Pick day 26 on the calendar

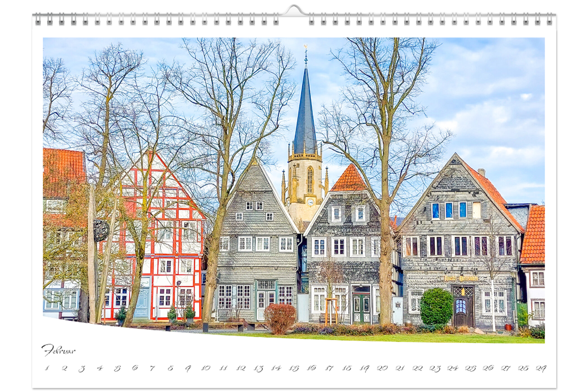(x=488, y=368)
